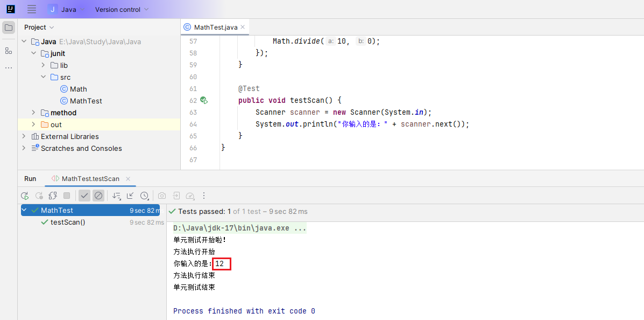Click the More Tool Windows ellipsis icon

(x=8, y=67)
